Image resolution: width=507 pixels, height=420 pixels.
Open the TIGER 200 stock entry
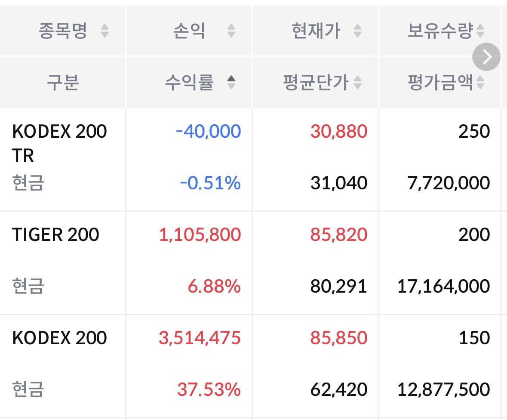click(x=56, y=235)
